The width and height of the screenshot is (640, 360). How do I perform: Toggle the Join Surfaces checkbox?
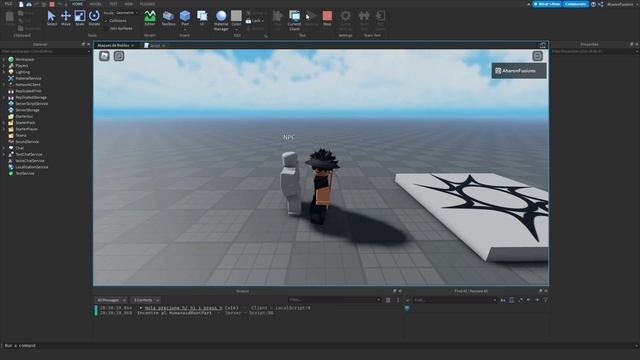[x=106, y=29]
